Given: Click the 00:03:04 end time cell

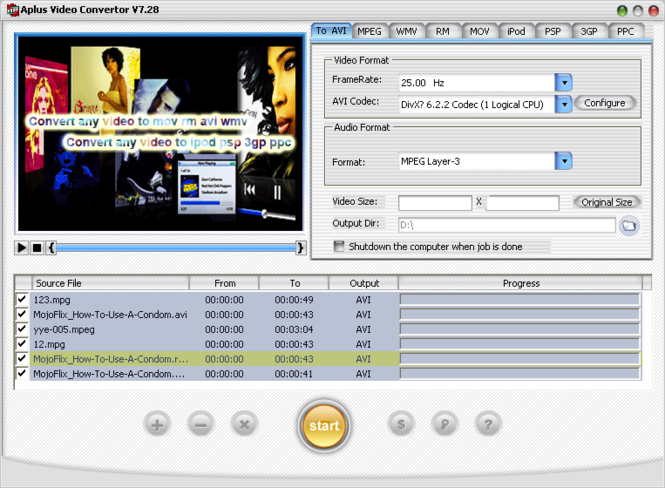Looking at the screenshot, I should point(294,329).
